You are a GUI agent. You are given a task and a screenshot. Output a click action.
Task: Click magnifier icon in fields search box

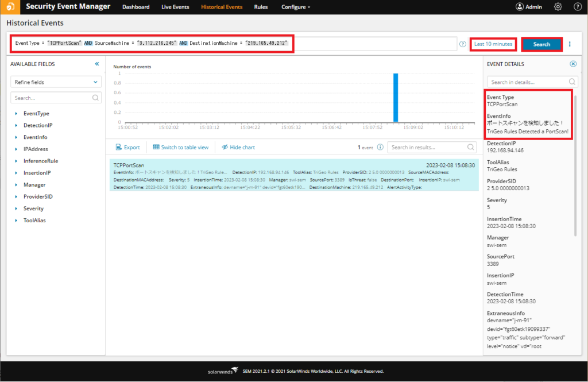click(x=95, y=98)
